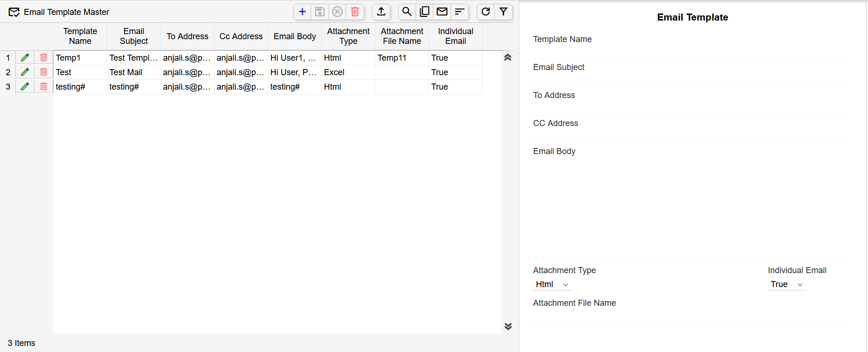
Task: Click the save disk icon in toolbar
Action: coord(320,12)
